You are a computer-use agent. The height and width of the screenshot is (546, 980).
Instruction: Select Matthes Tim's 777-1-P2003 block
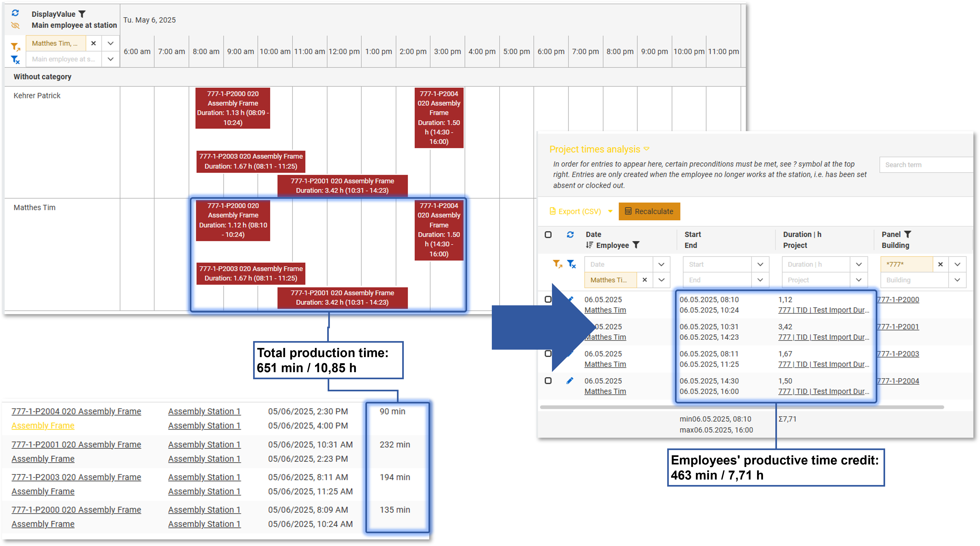[x=251, y=273]
